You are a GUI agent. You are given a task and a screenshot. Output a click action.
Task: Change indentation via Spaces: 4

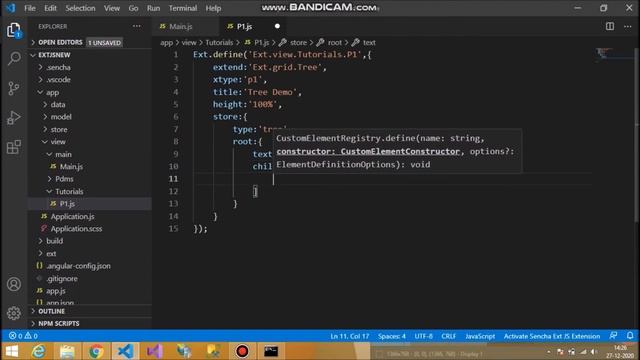coord(392,336)
